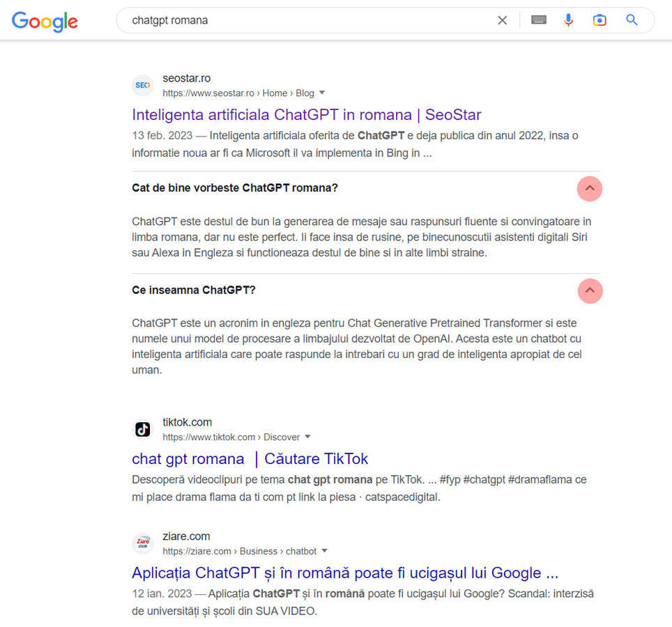Click the 'Ce inseamna ChatGPT?' question heading

[x=194, y=290]
